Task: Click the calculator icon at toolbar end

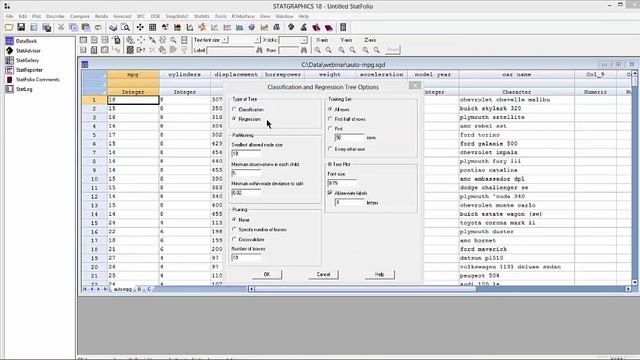Action: point(343,27)
